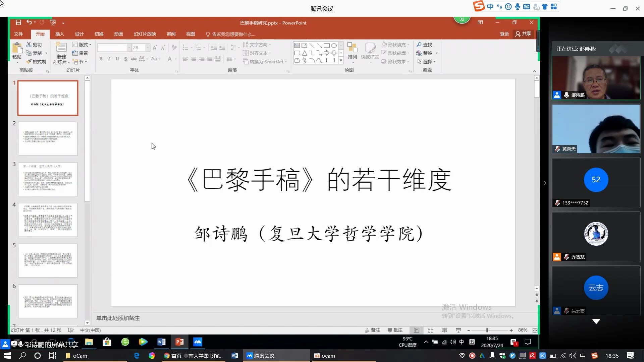Screen dimensions: 644x362
Task: Click the Replace (替换) button
Action: coord(424,53)
